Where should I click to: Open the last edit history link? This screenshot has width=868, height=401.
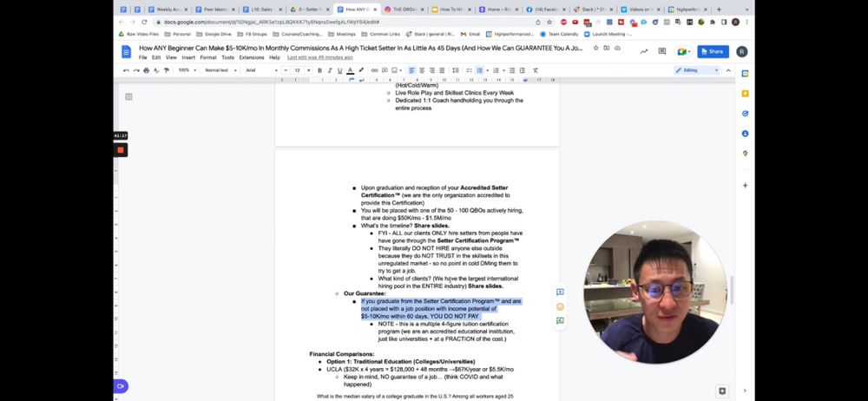[x=319, y=57]
